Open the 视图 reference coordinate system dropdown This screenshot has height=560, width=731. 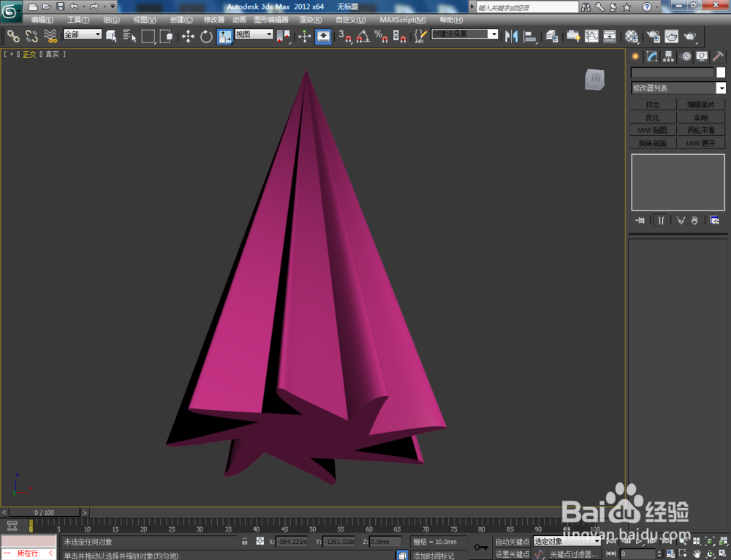254,34
